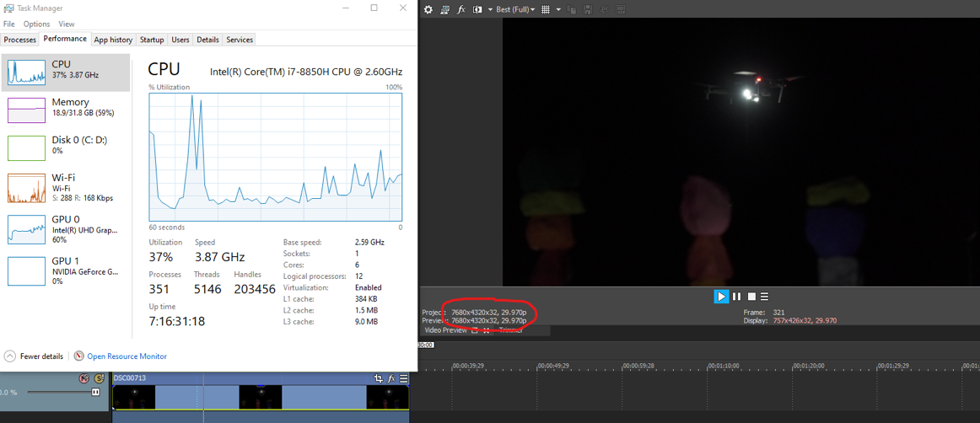This screenshot has height=423, width=980.
Task: Stop the Video Preview playback
Action: pos(752,297)
